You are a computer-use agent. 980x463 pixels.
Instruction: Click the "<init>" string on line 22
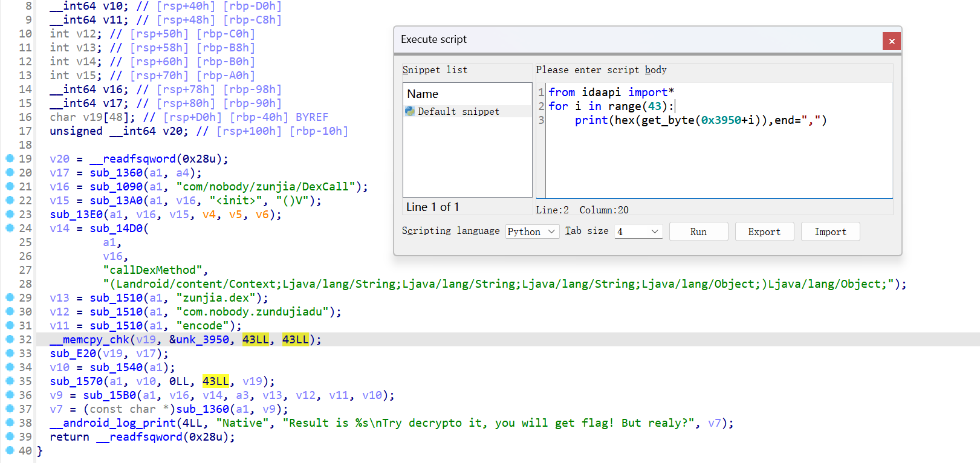[x=236, y=201]
